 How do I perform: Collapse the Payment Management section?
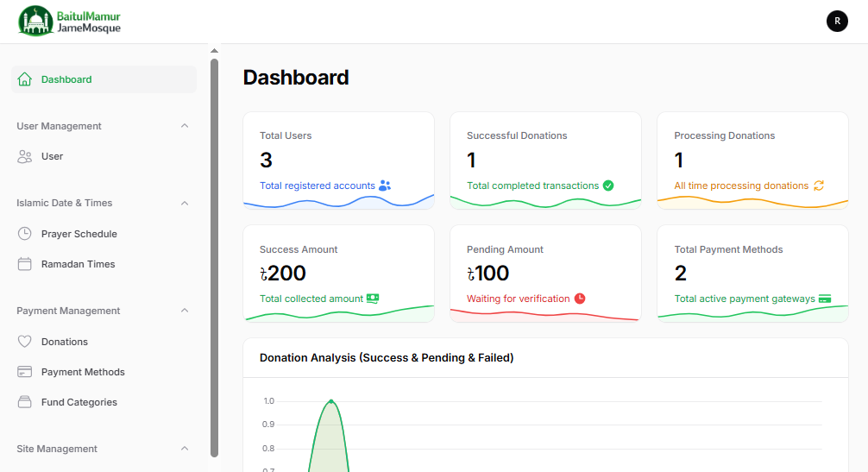point(185,311)
